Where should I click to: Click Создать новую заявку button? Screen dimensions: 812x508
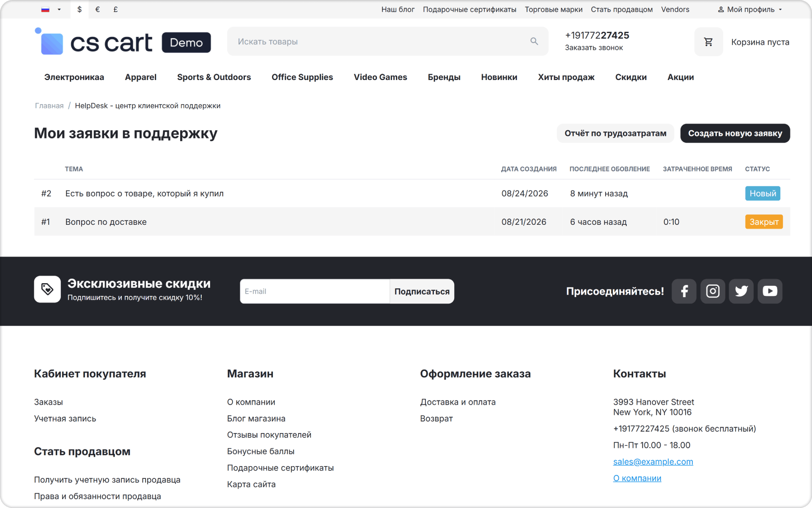pyautogui.click(x=735, y=133)
